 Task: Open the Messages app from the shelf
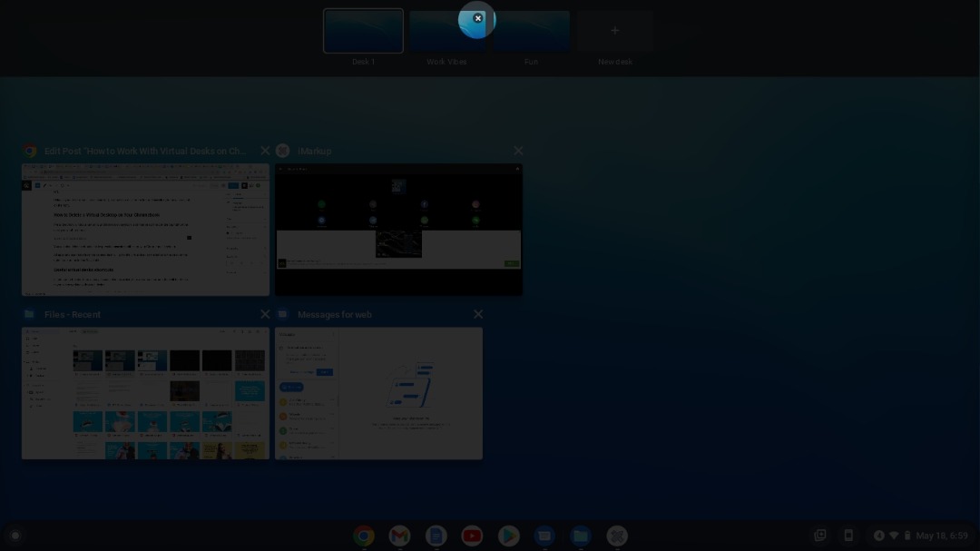[544, 536]
